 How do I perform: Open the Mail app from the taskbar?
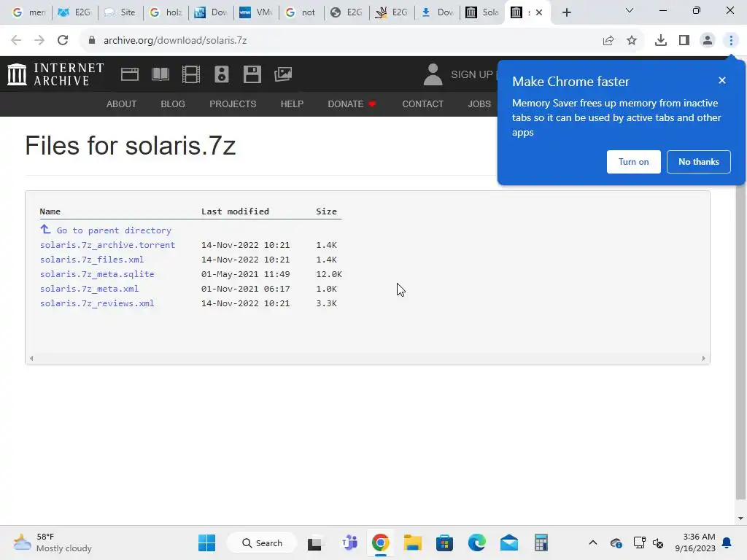tap(508, 542)
